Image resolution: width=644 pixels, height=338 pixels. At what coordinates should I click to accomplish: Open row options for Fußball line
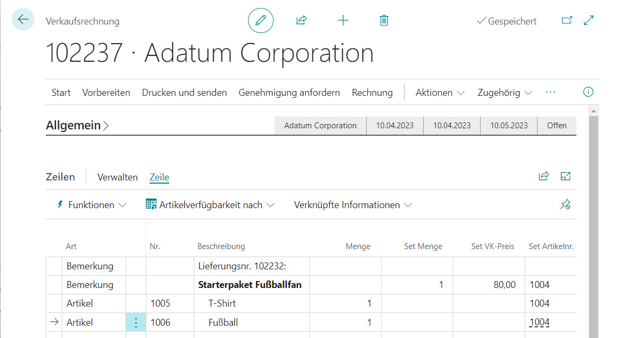(136, 323)
